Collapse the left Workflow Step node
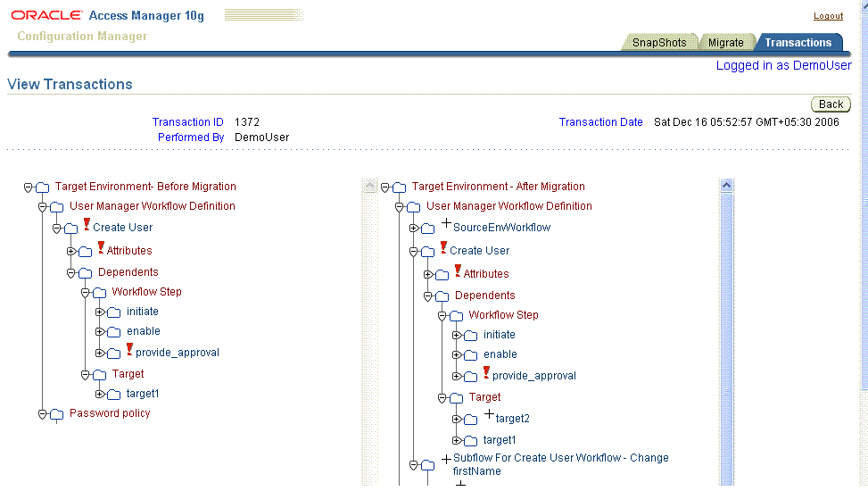Screen dimensions: 868x491 pyautogui.click(x=86, y=293)
